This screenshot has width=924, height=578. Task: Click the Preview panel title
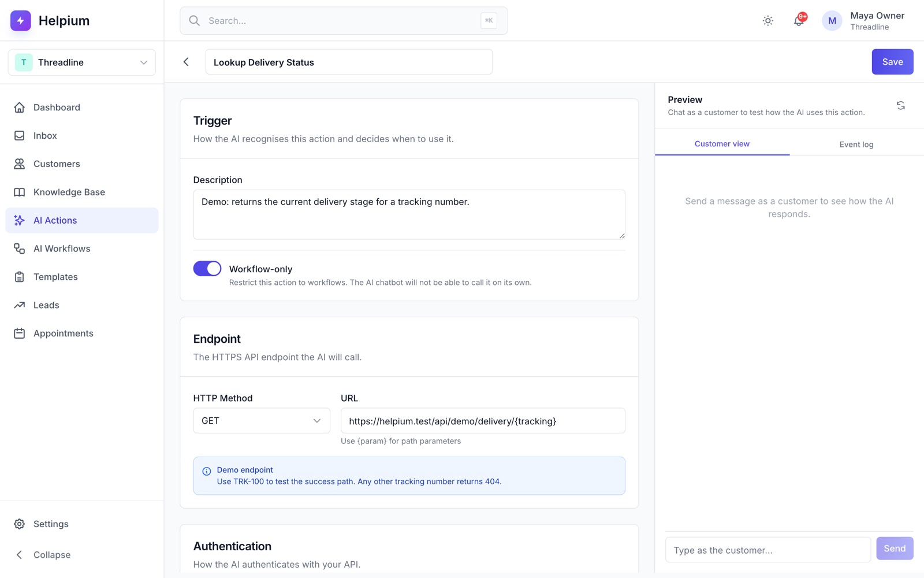685,99
